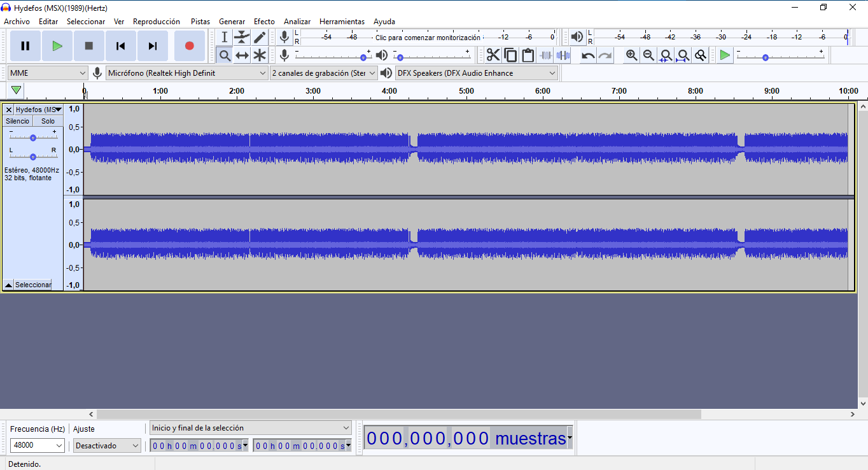
Task: Select the Envelope tool
Action: (242, 38)
